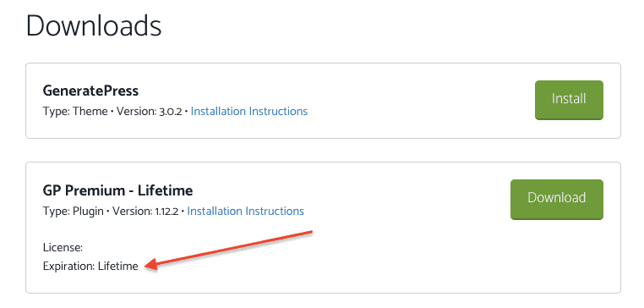Click the tail end of the red arrow
This screenshot has height=308, width=644.
click(310, 234)
